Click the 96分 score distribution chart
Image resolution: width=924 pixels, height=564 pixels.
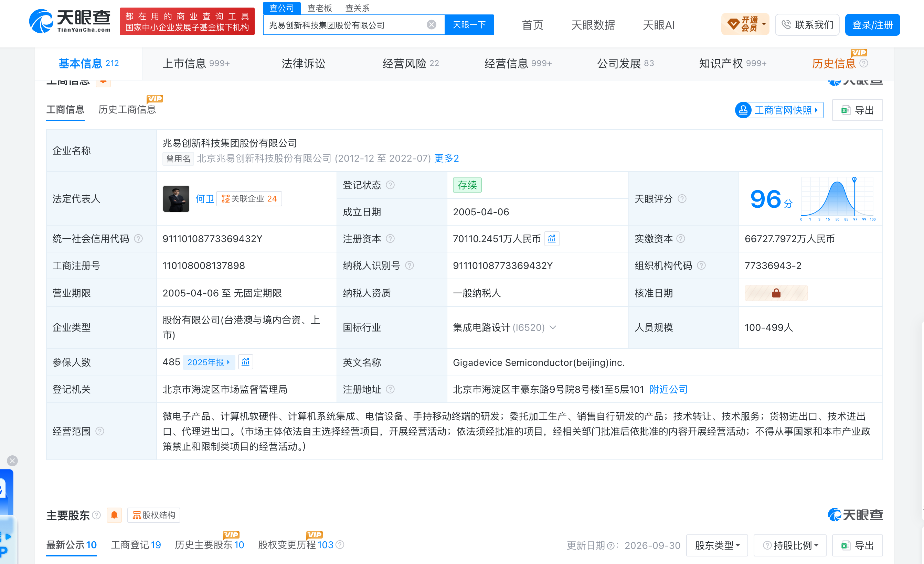838,199
